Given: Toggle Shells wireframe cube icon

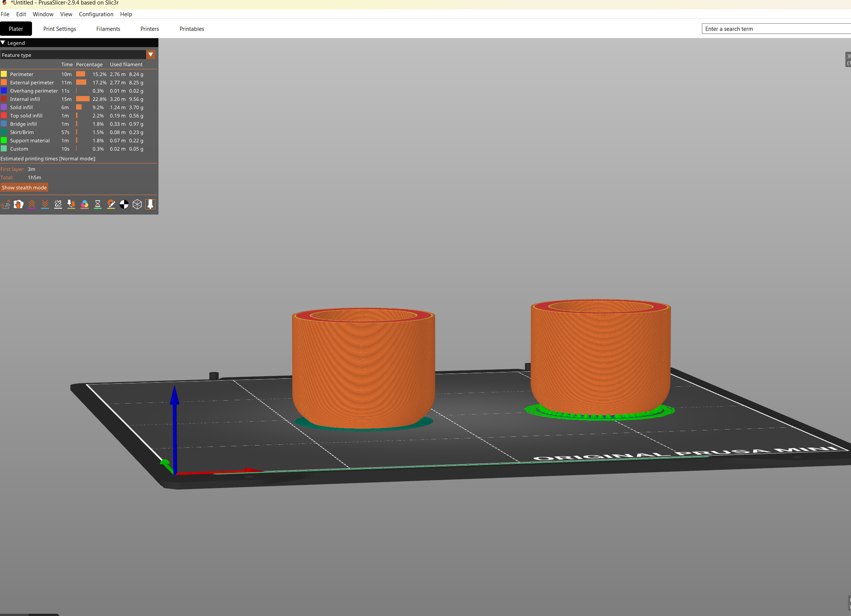Looking at the screenshot, I should click(137, 204).
